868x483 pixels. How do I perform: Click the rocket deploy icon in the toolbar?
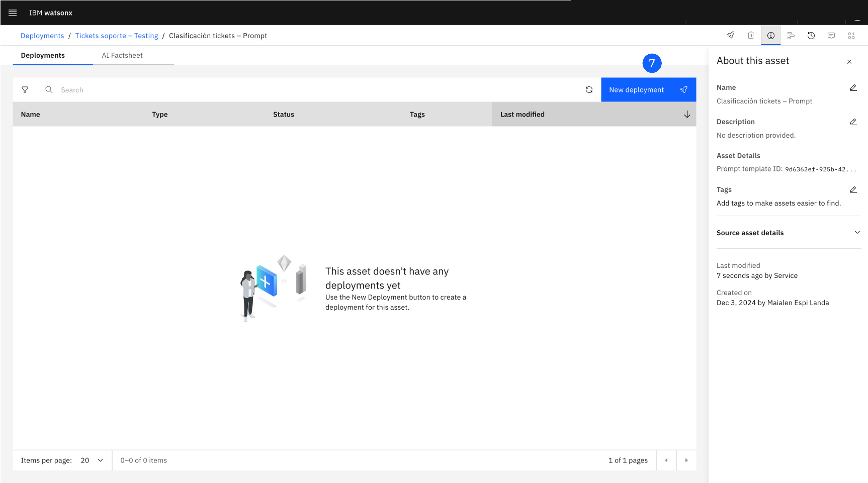click(x=731, y=35)
